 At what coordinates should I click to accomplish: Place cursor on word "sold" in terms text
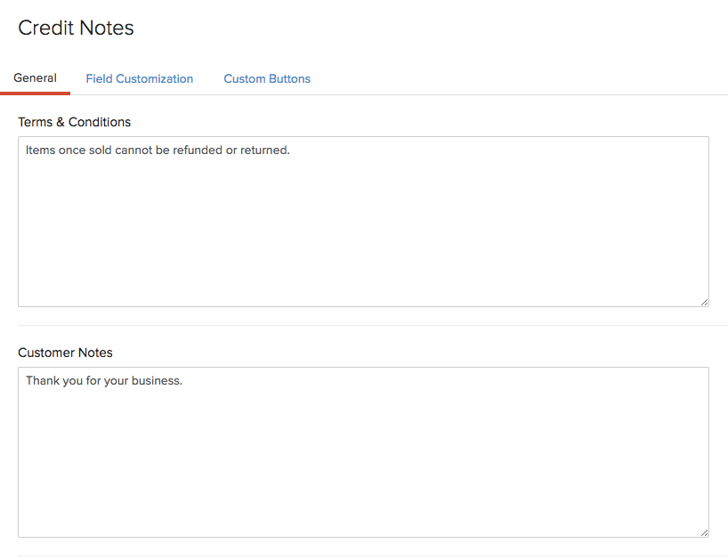pyautogui.click(x=100, y=150)
